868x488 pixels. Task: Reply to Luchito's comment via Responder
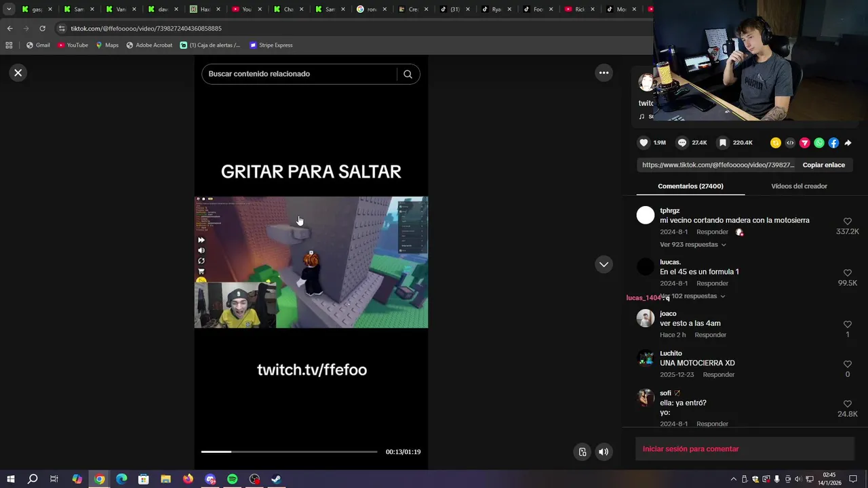click(719, 375)
